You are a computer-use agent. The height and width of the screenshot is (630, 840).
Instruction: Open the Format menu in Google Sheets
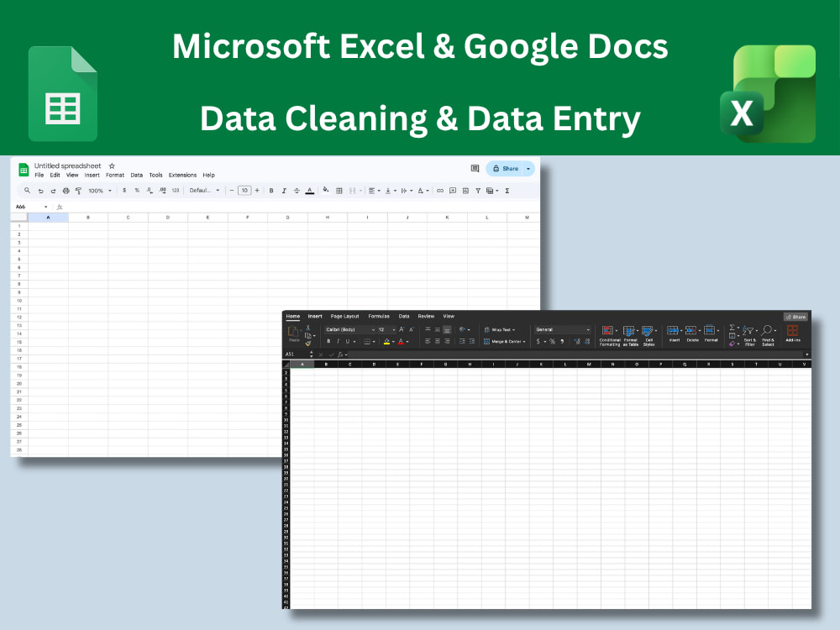coord(114,176)
